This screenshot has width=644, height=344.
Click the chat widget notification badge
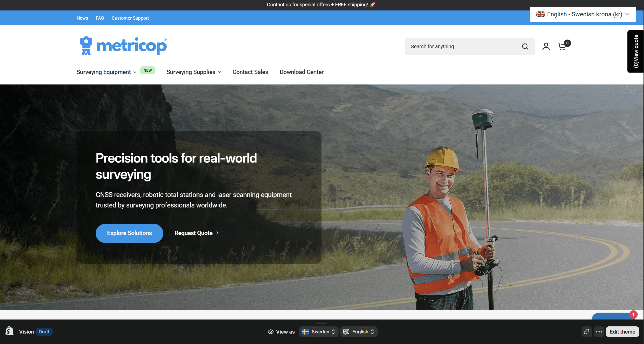(x=633, y=314)
